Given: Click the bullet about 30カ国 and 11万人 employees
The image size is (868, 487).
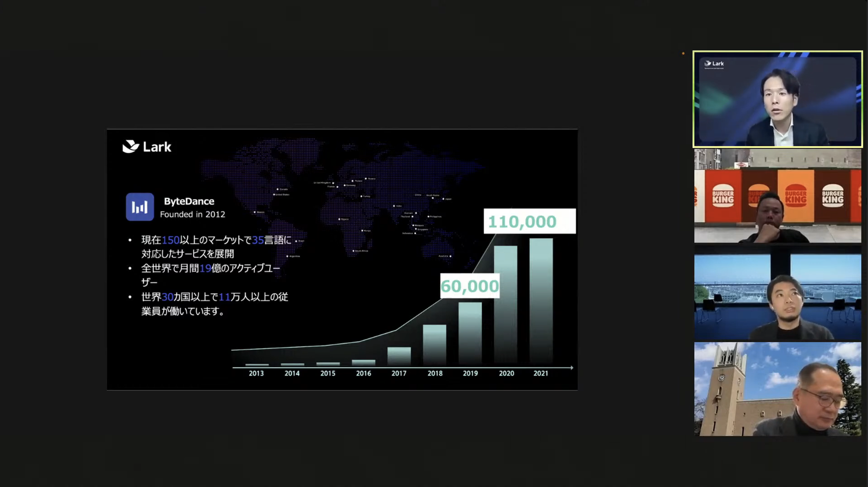Looking at the screenshot, I should (208, 304).
